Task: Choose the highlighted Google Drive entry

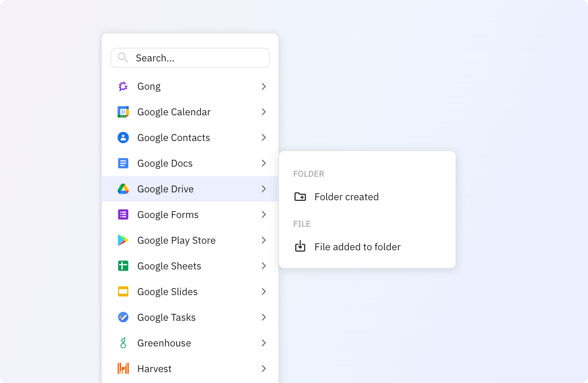Action: pyautogui.click(x=190, y=189)
